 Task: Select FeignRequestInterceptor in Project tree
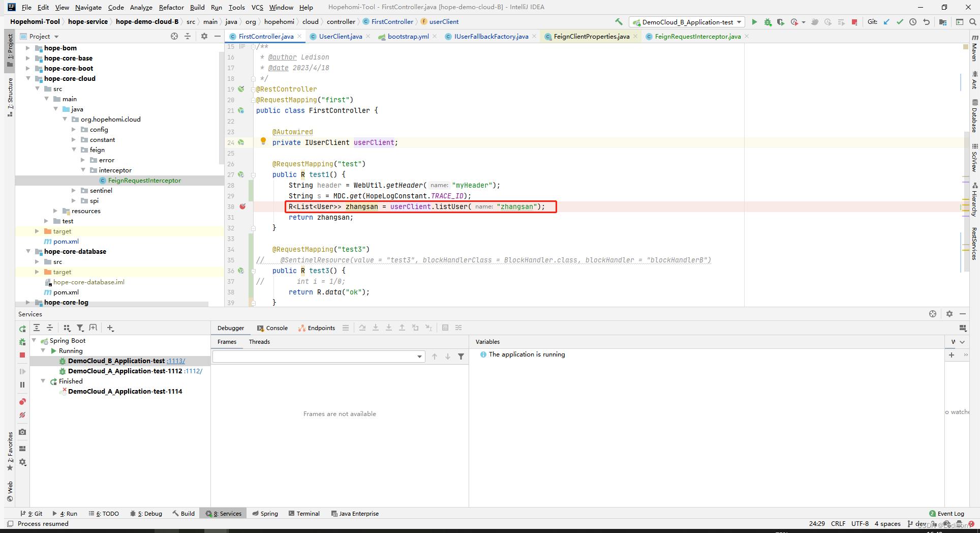144,180
